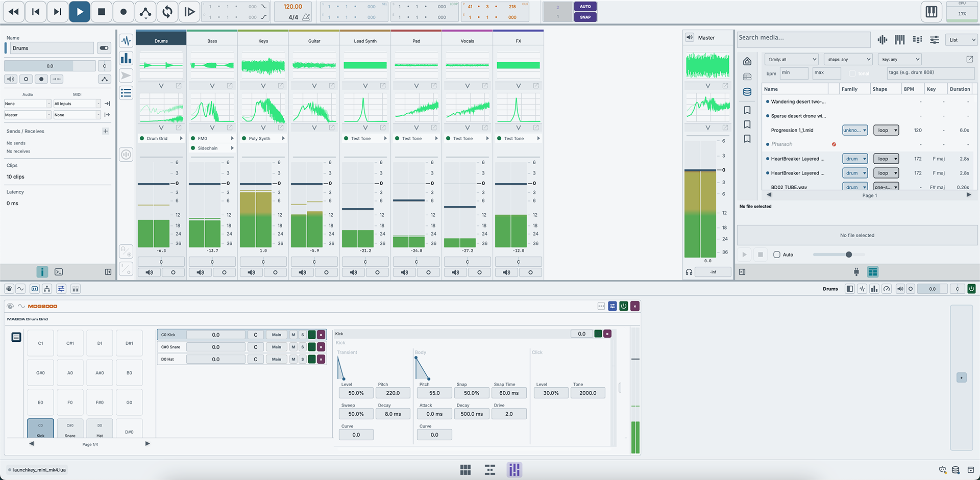Open the first bookmark in the media sidebar
Screen dimensions: 980x480
(x=747, y=110)
